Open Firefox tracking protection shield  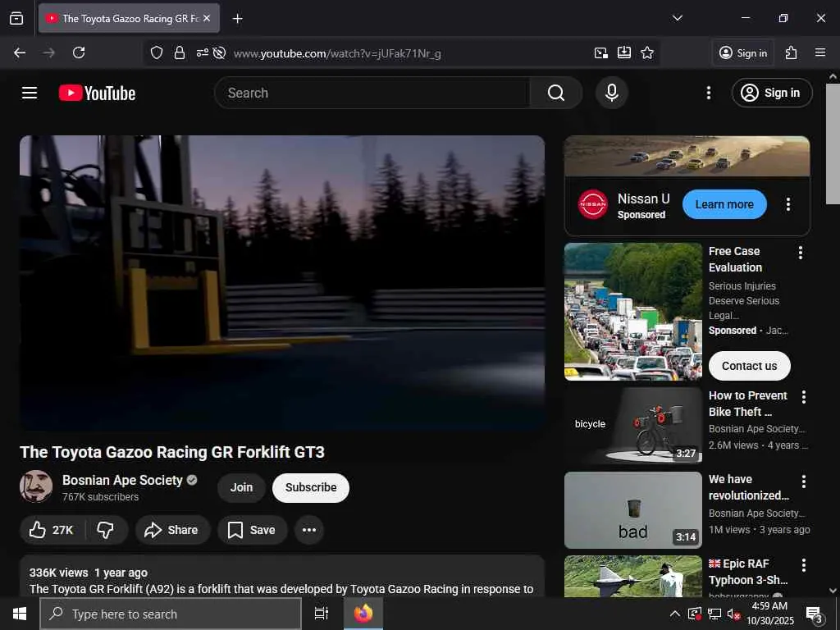pyautogui.click(x=157, y=53)
